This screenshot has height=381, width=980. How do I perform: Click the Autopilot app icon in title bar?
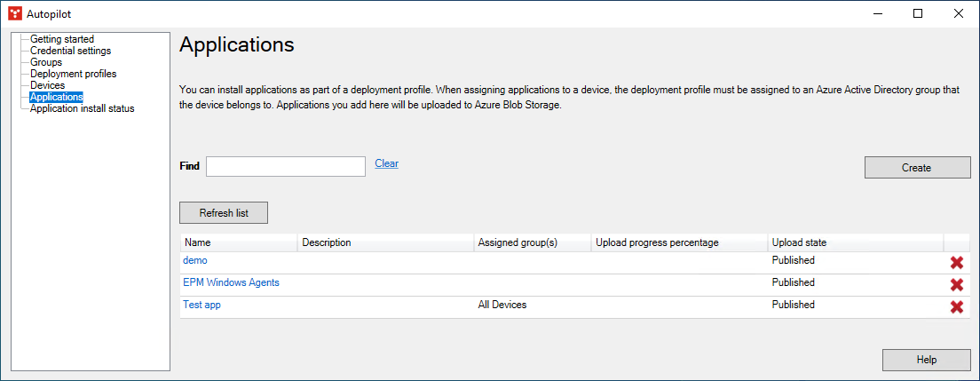[x=14, y=13]
